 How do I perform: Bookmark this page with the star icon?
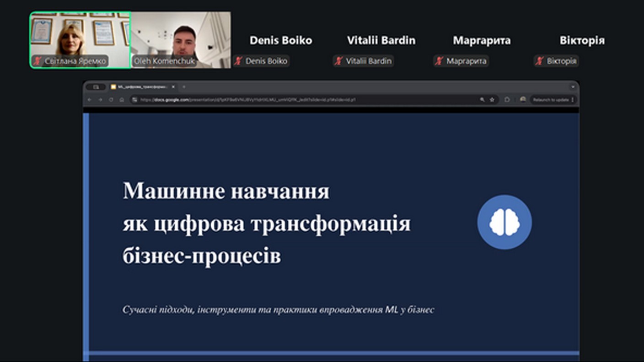point(492,100)
